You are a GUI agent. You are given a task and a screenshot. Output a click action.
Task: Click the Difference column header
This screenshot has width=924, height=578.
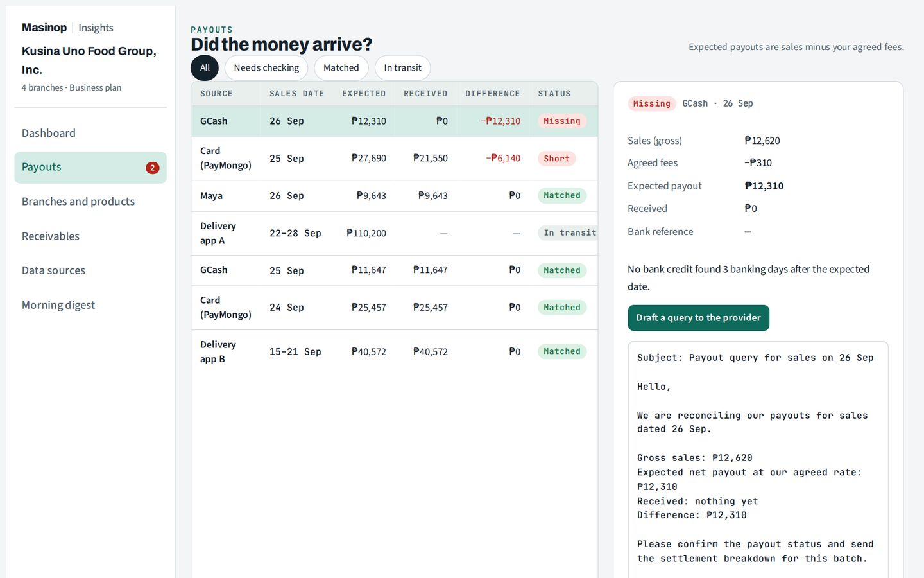493,94
